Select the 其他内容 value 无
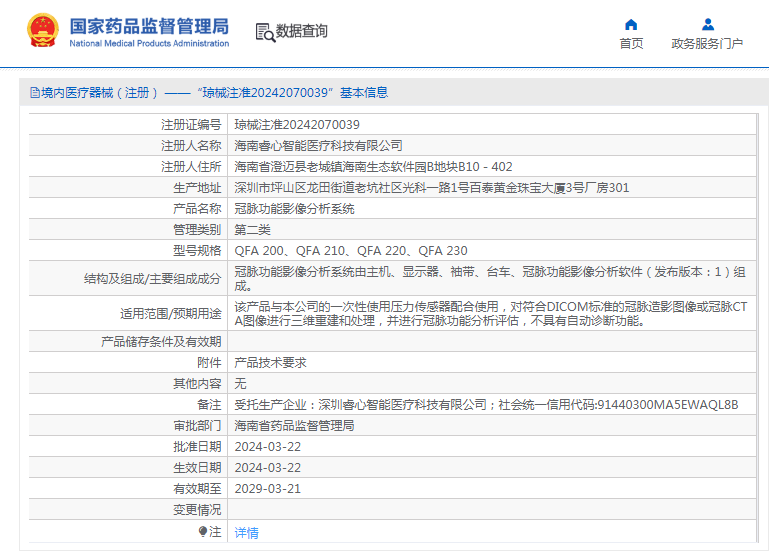The image size is (769, 555). coord(240,384)
